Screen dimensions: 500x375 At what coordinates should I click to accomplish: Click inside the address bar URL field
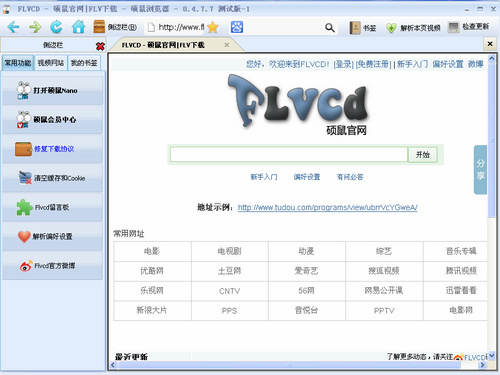(180, 27)
